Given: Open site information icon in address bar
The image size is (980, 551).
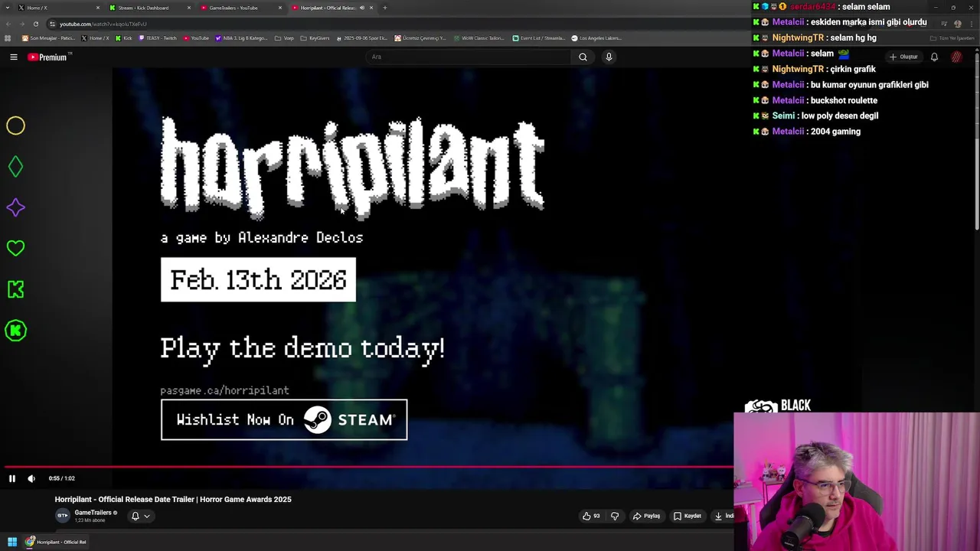Looking at the screenshot, I should (52, 24).
